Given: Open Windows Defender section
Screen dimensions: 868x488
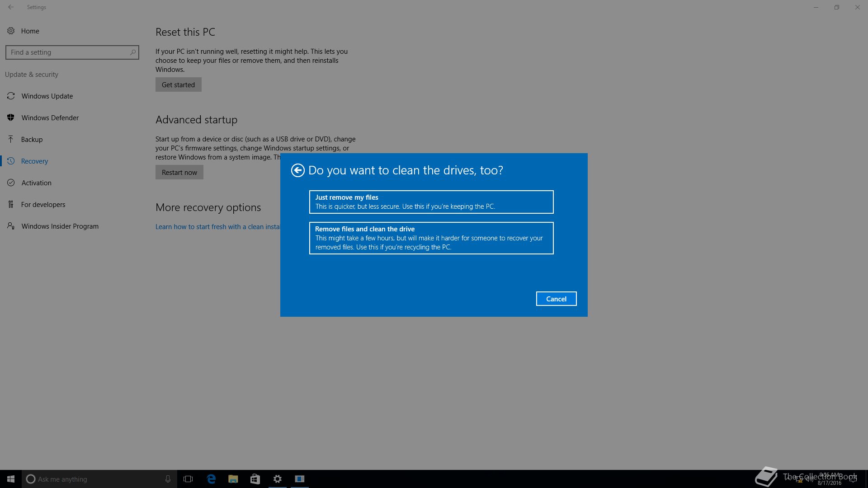Looking at the screenshot, I should (50, 118).
